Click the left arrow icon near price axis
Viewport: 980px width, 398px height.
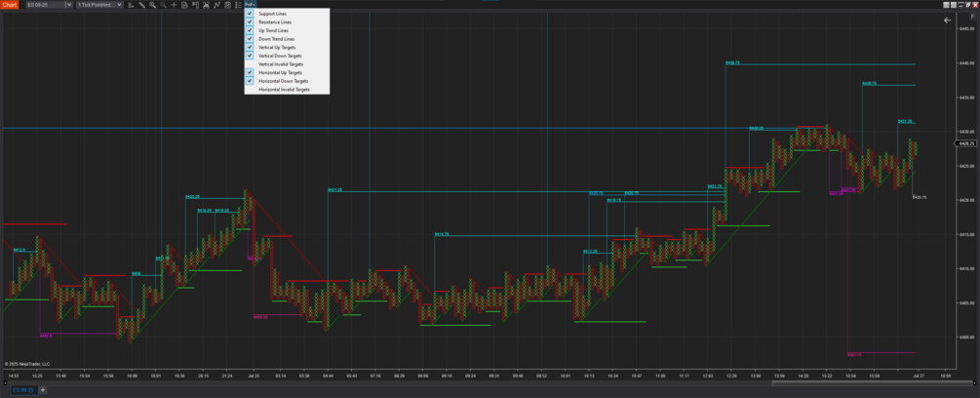click(x=948, y=20)
